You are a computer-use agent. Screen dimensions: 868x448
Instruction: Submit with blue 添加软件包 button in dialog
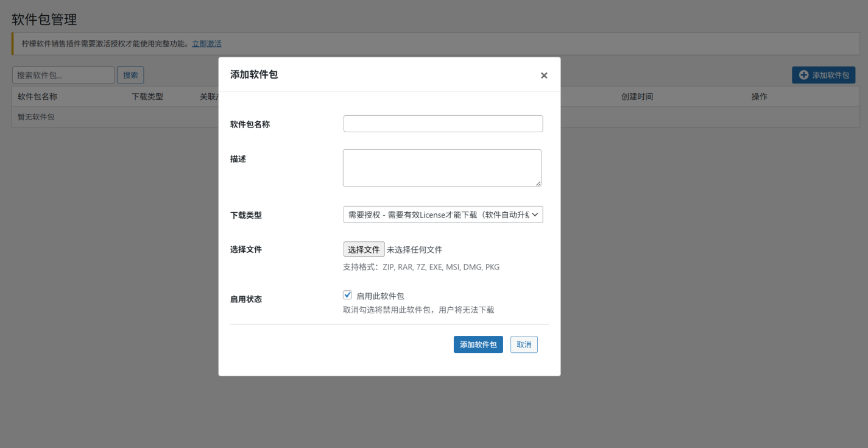(478, 344)
